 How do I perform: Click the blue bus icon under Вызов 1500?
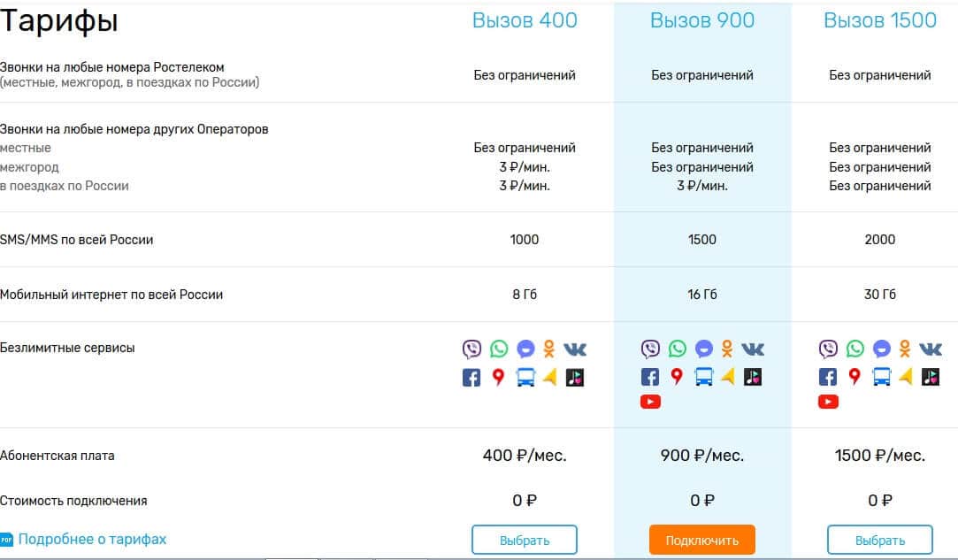(881, 378)
